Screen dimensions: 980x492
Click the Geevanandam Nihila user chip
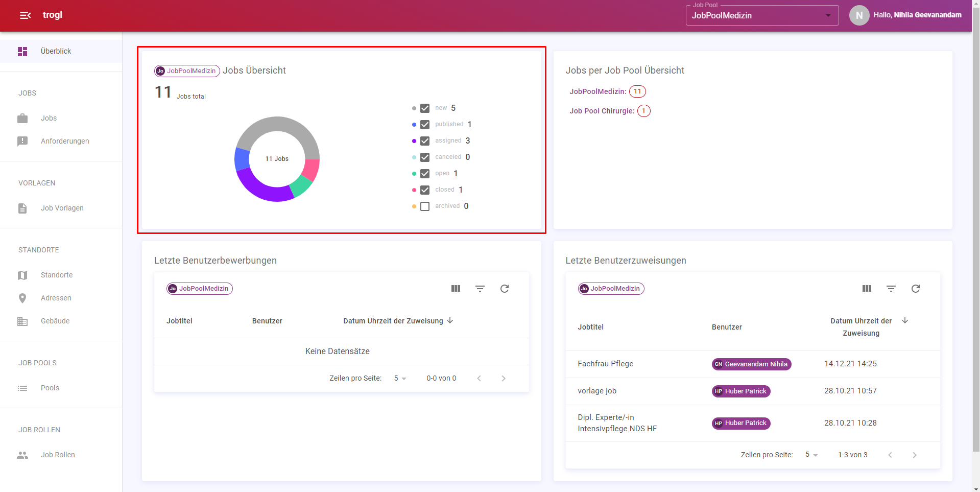[751, 364]
